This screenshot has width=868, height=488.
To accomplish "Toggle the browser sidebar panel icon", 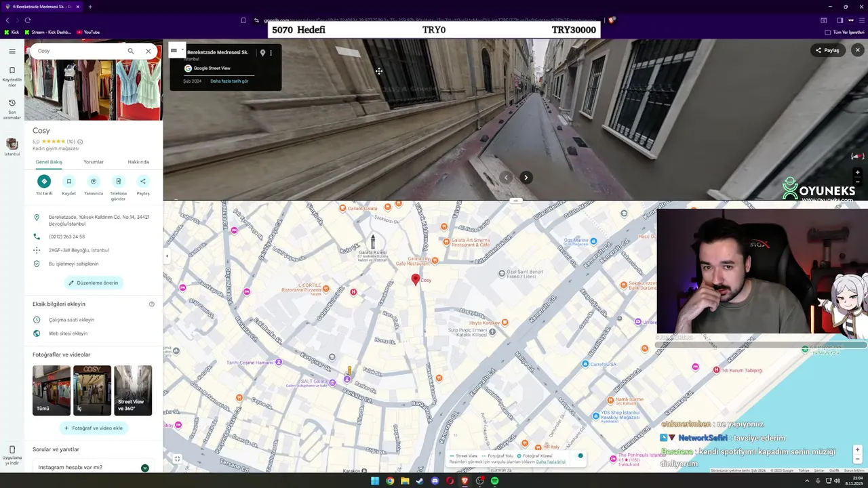I will (x=840, y=20).
